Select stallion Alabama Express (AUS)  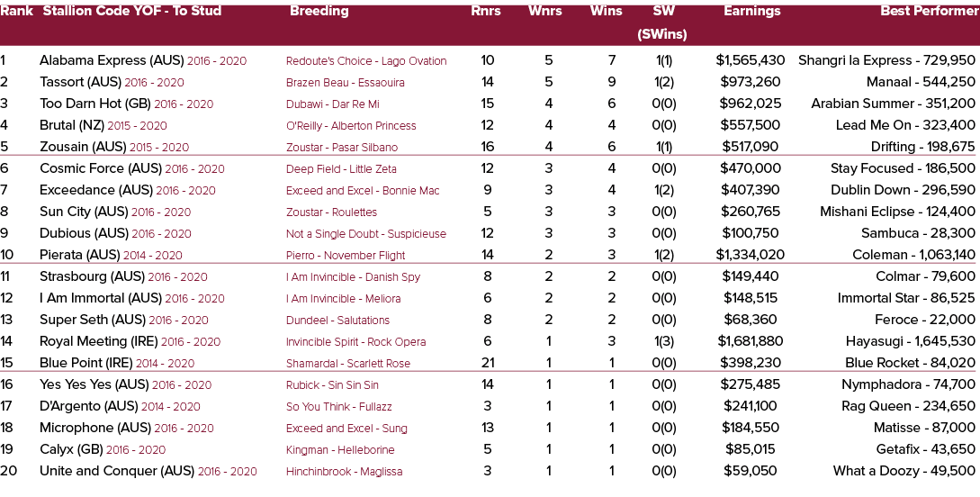[x=112, y=60]
